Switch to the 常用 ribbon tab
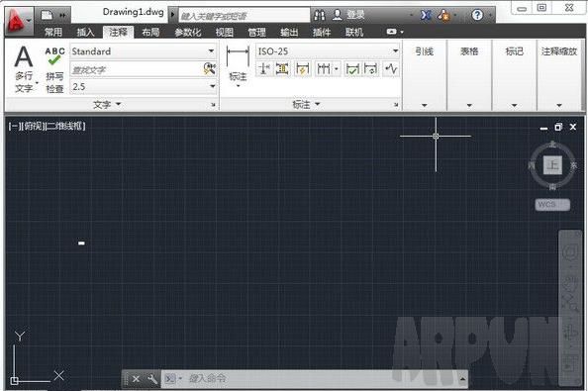 (x=53, y=33)
